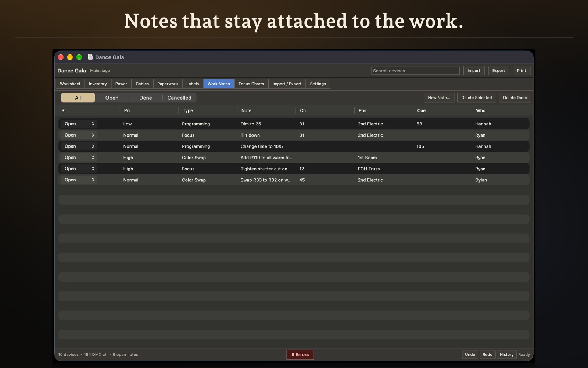Filter notes by Open status

tap(112, 98)
